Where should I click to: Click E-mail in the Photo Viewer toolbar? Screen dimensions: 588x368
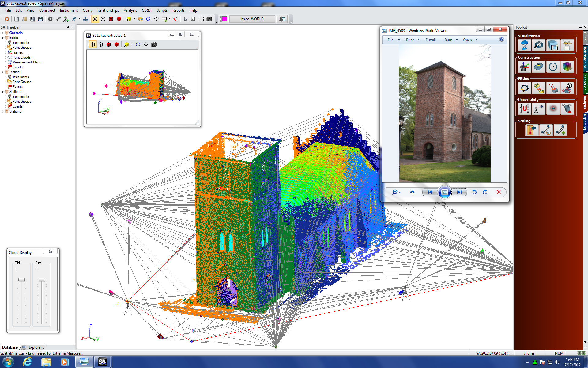431,40
